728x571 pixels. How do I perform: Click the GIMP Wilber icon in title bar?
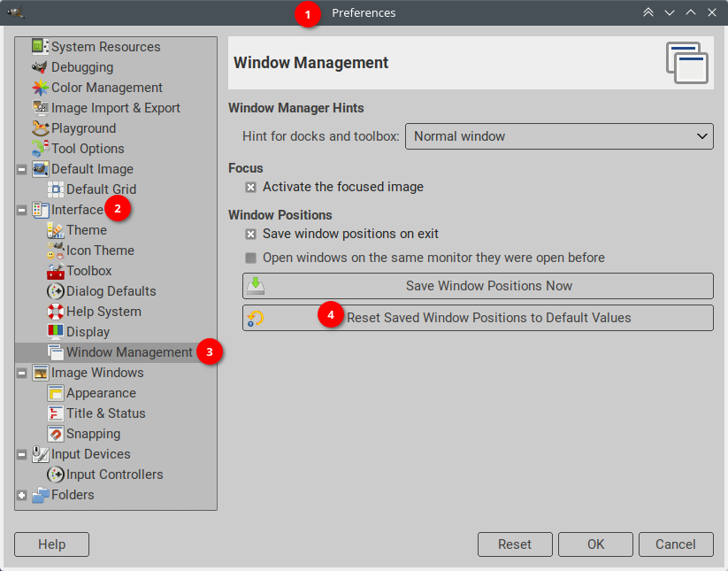pos(16,12)
